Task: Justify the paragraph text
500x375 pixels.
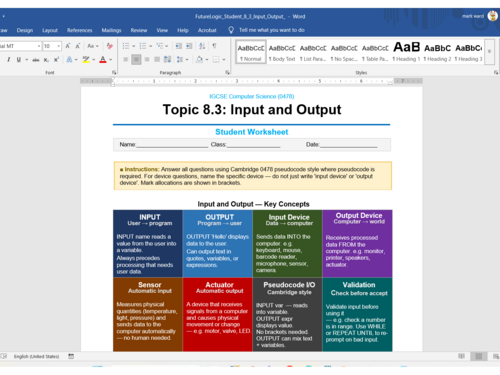Action: 157,60
